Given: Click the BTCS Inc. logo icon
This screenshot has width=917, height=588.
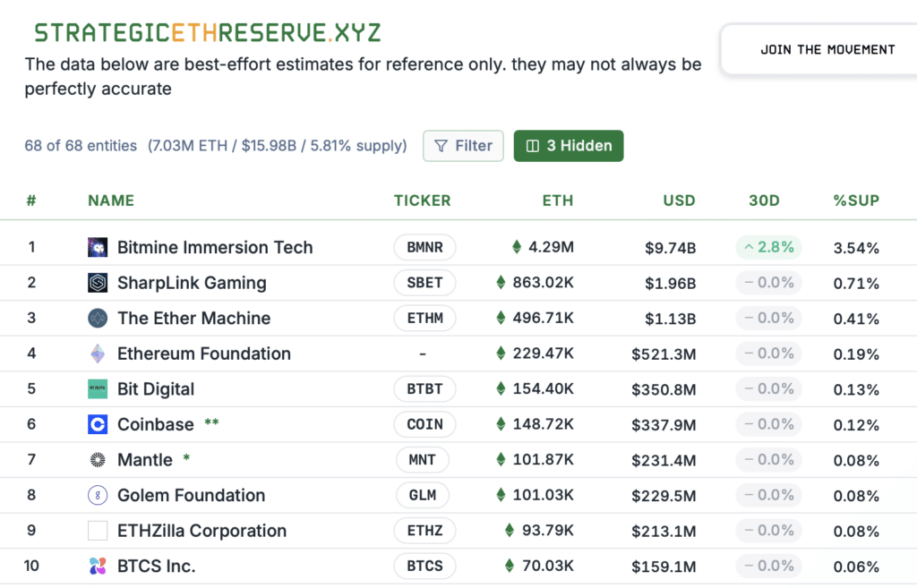Looking at the screenshot, I should pyautogui.click(x=98, y=566).
